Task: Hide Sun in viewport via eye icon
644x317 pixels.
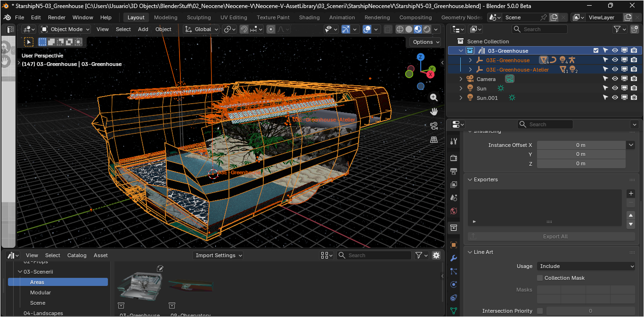Action: [615, 88]
